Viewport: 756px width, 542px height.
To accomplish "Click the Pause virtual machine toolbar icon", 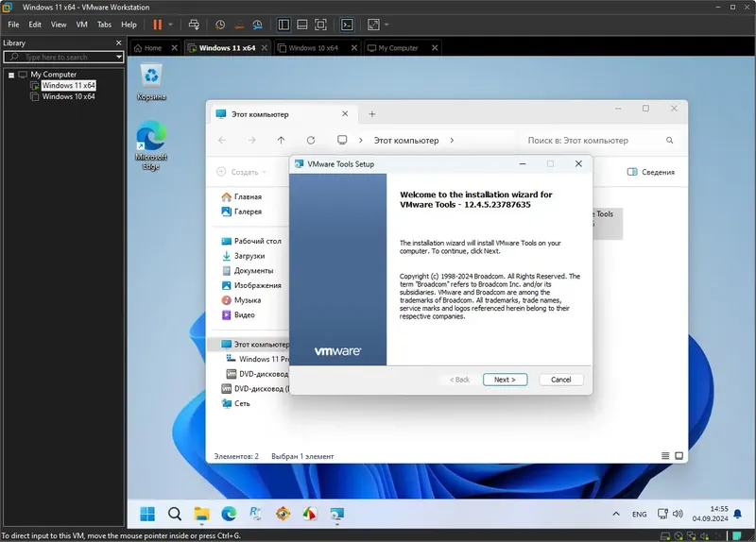I will pyautogui.click(x=156, y=25).
